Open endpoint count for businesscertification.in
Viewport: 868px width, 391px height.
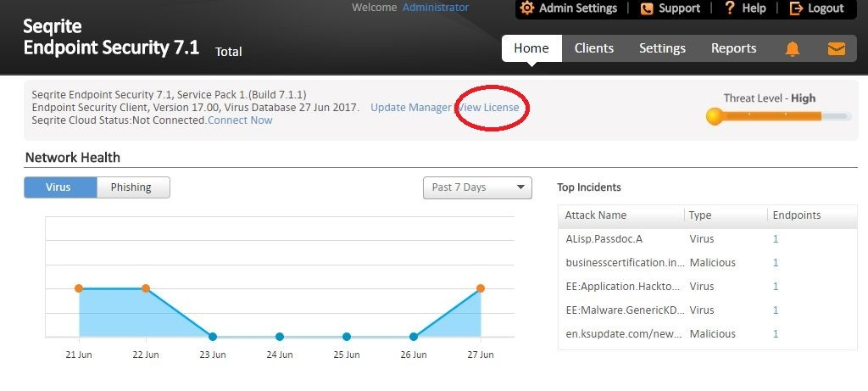click(776, 263)
